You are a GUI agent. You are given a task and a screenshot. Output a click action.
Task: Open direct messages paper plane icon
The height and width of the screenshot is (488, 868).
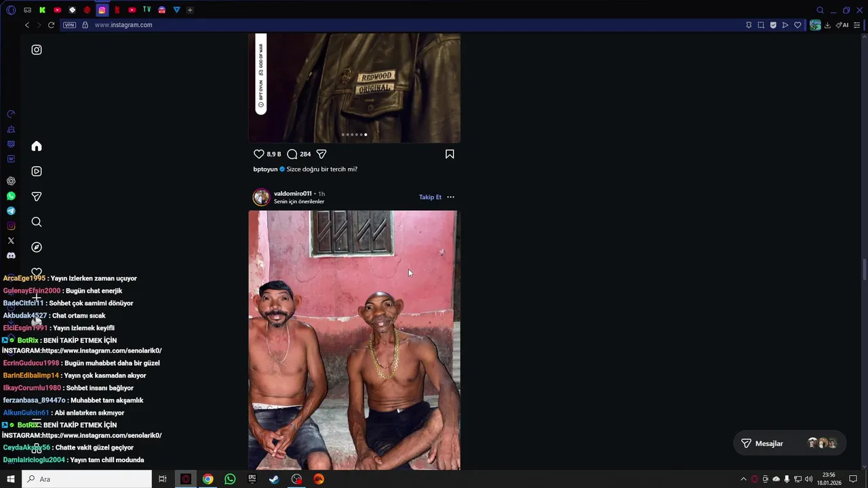[x=37, y=197]
